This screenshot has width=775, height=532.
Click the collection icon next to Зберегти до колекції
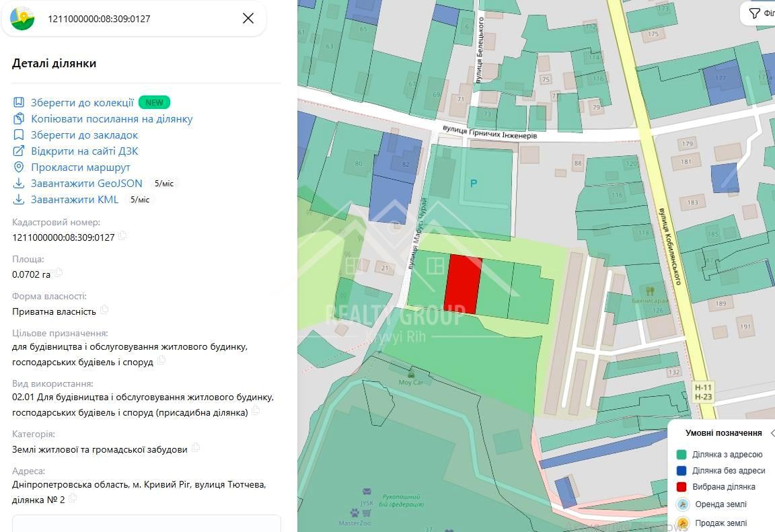tap(19, 102)
